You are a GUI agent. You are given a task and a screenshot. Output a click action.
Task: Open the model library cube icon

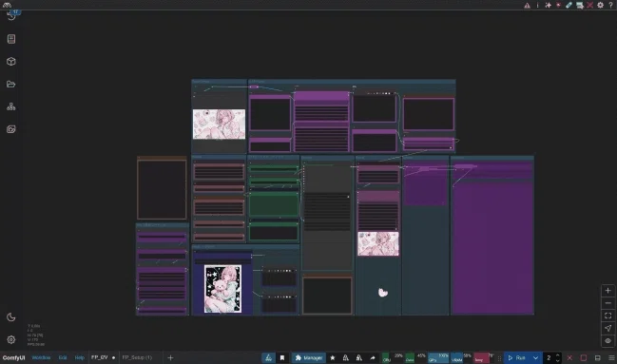pos(11,62)
